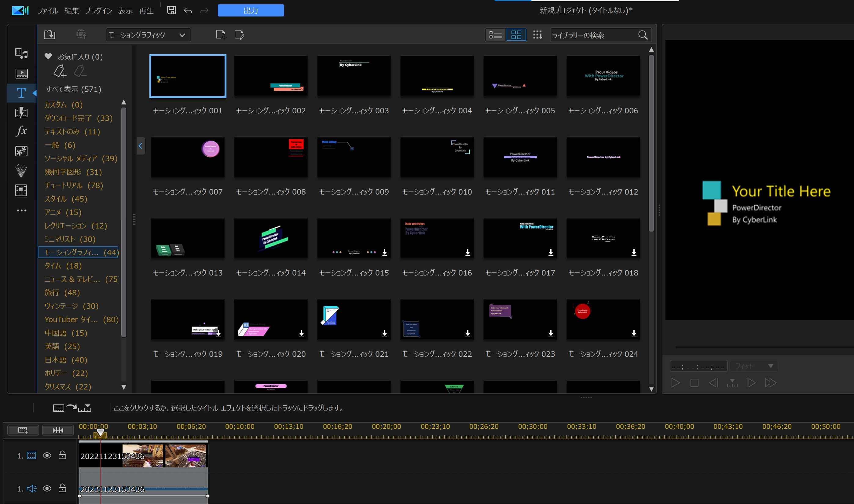This screenshot has height=504, width=854.
Task: Open the Transition Room lightning icon
Action: click(x=21, y=112)
